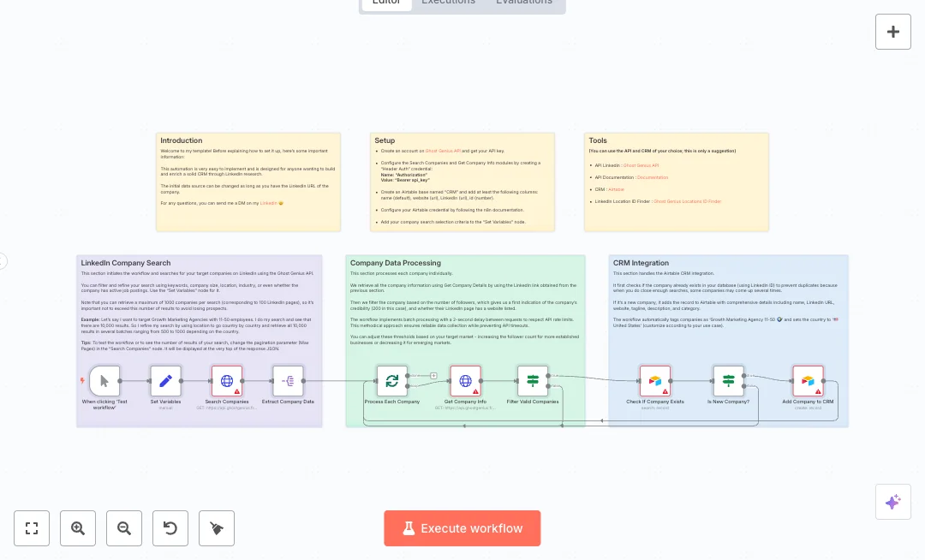Image resolution: width=925 pixels, height=560 pixels.
Task: Click the manual trigger node with cursor icon
Action: pyautogui.click(x=104, y=381)
